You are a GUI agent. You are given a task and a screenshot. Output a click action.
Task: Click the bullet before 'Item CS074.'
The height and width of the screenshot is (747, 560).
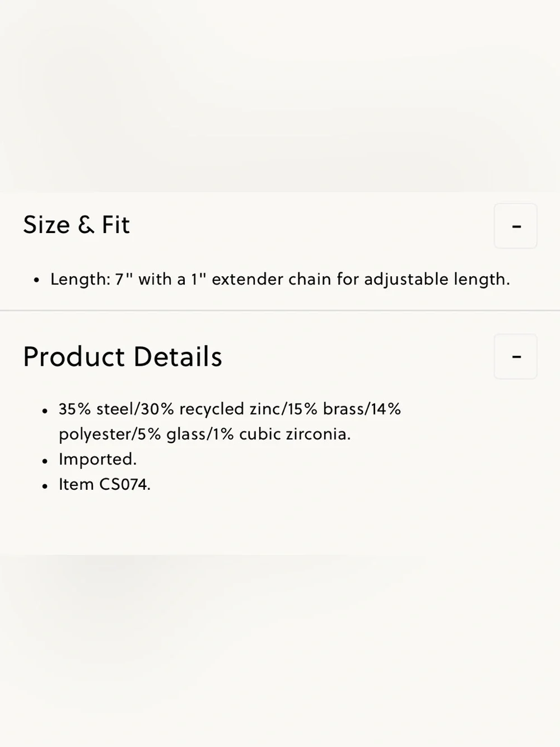point(45,486)
